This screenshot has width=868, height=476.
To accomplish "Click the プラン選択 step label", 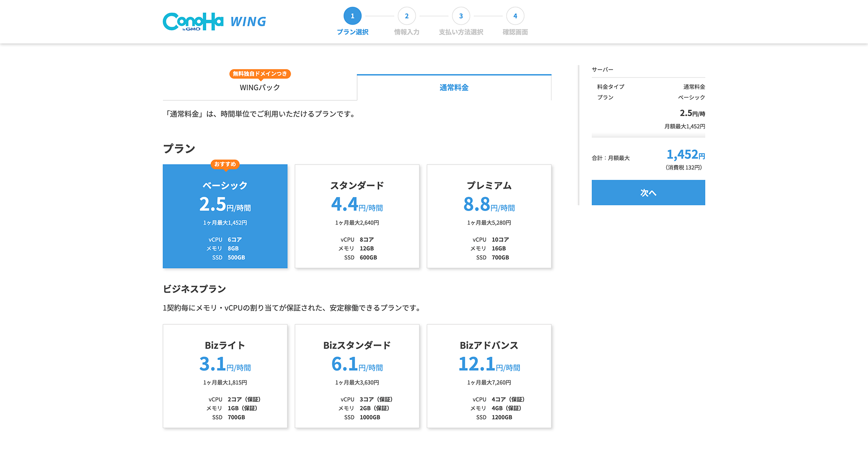I will 353,32.
